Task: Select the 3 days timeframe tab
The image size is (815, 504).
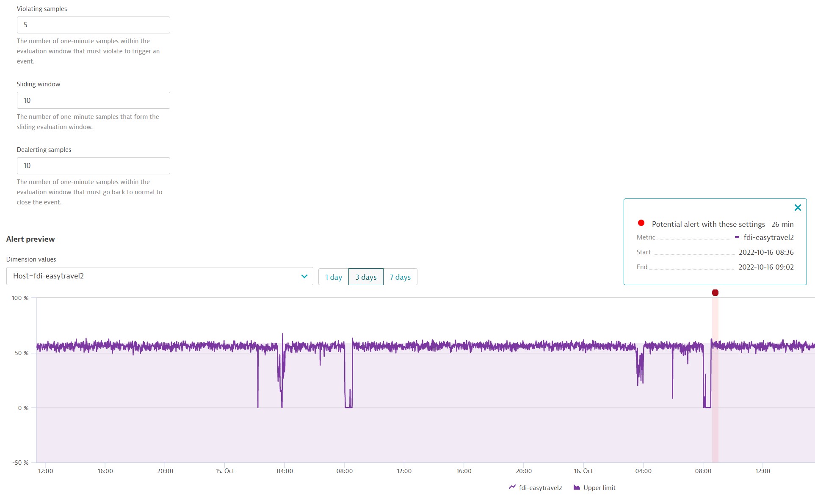Action: click(x=366, y=277)
